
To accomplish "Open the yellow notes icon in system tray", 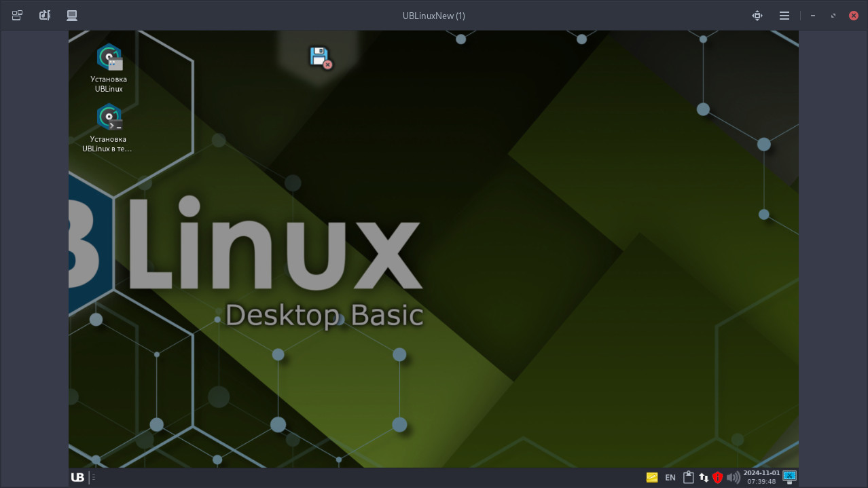I will (652, 477).
